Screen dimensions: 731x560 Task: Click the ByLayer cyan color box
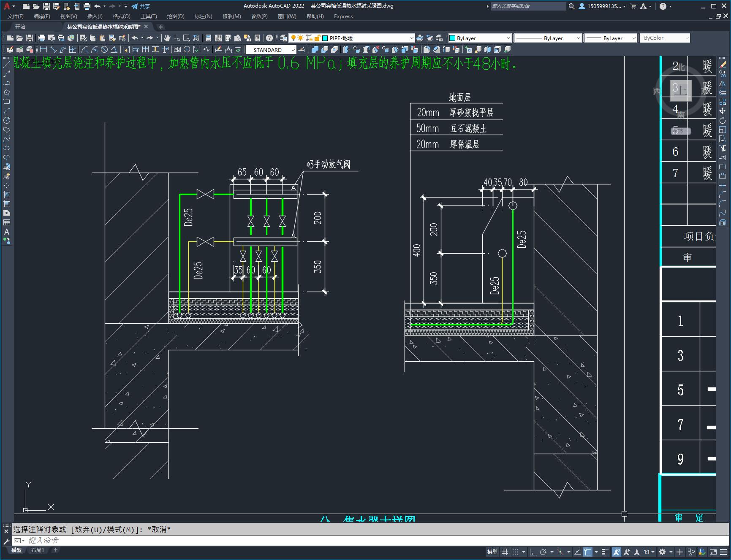(452, 38)
